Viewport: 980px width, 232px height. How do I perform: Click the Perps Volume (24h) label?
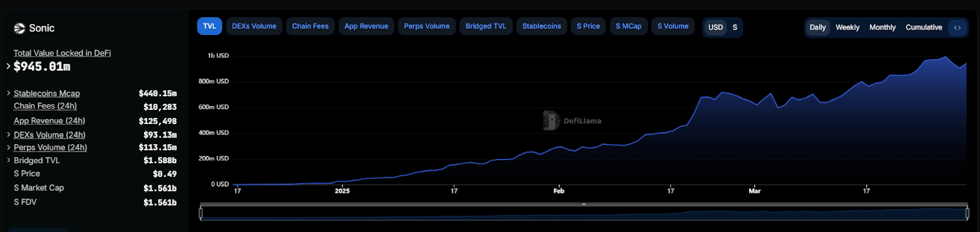[x=50, y=147]
